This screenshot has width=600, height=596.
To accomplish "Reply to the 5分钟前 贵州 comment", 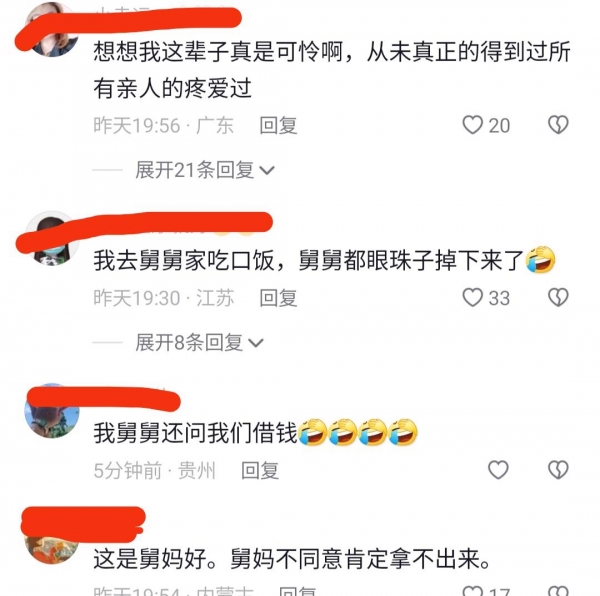I will [260, 470].
